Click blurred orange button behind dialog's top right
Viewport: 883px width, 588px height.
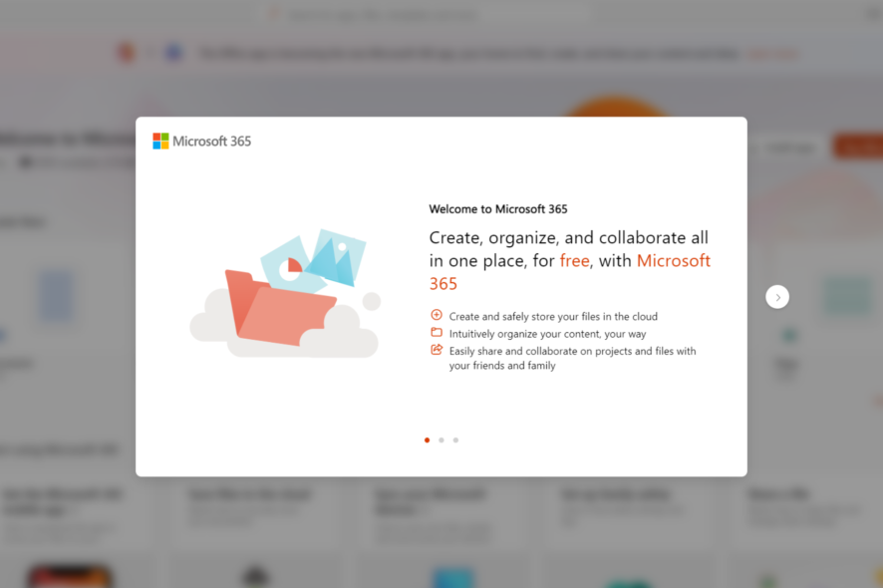point(858,147)
